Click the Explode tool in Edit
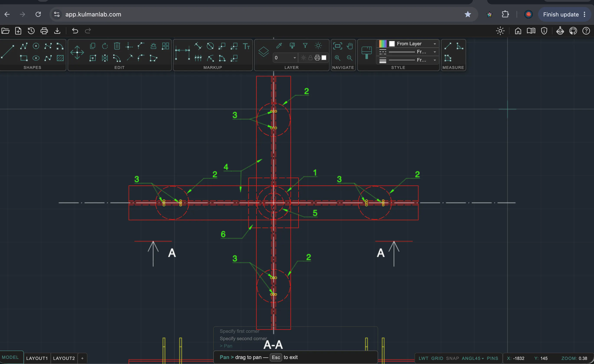 point(153,46)
